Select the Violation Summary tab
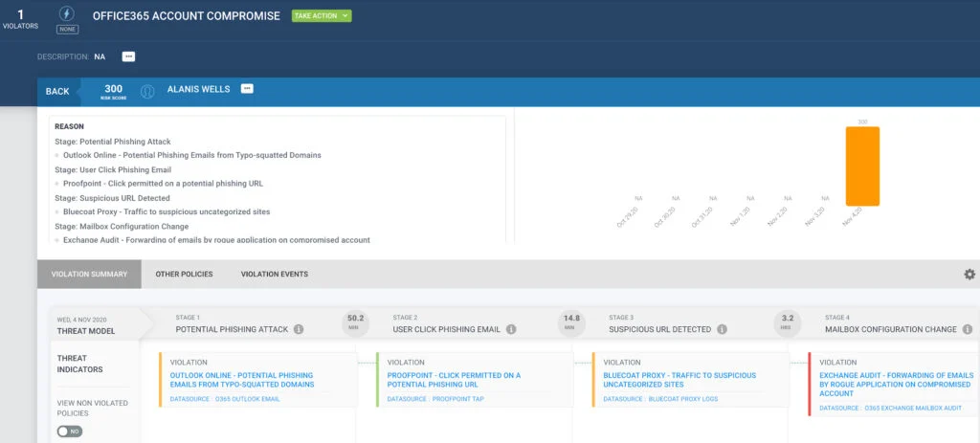The image size is (980, 443). 89,275
